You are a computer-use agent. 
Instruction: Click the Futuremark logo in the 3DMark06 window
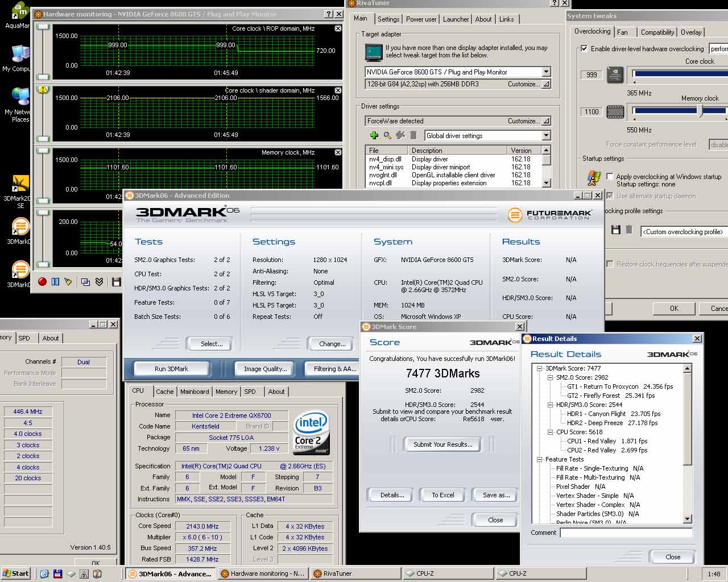pyautogui.click(x=549, y=215)
